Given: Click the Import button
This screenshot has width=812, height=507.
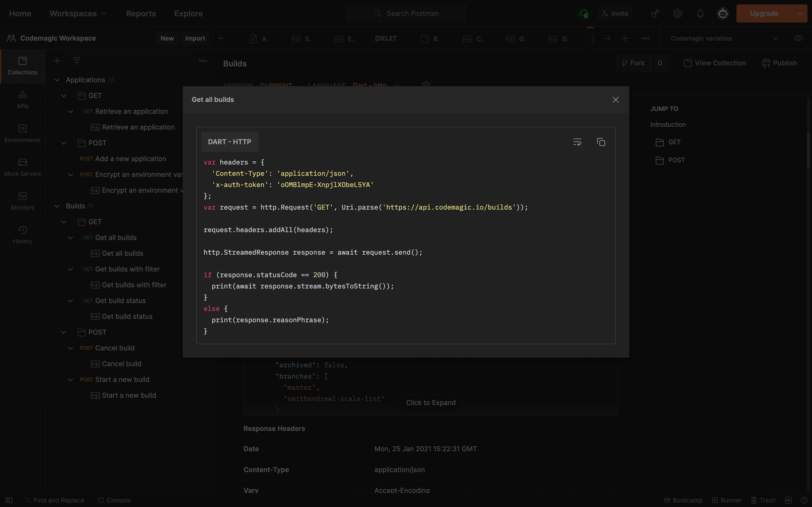Looking at the screenshot, I should coord(195,38).
